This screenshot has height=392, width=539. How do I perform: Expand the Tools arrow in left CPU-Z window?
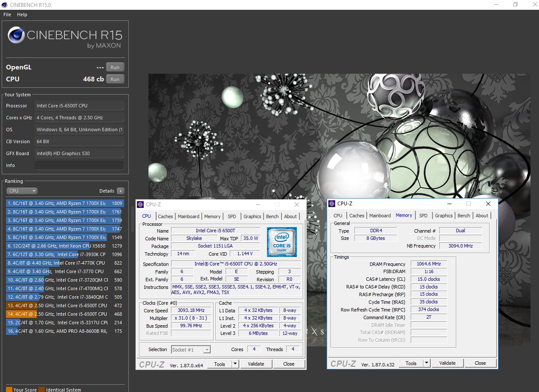(x=235, y=364)
